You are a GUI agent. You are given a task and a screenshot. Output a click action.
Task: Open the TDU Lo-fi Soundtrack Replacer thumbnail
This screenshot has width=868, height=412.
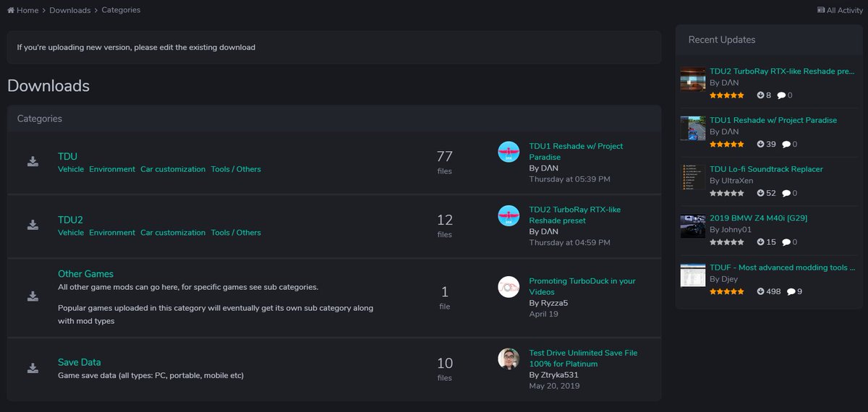693,177
